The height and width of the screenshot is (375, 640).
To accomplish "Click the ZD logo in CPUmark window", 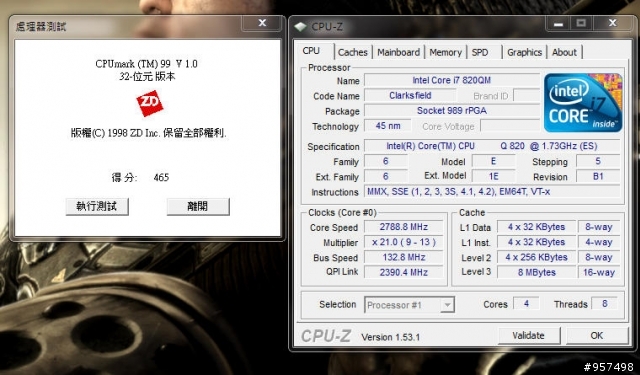I will (x=149, y=104).
